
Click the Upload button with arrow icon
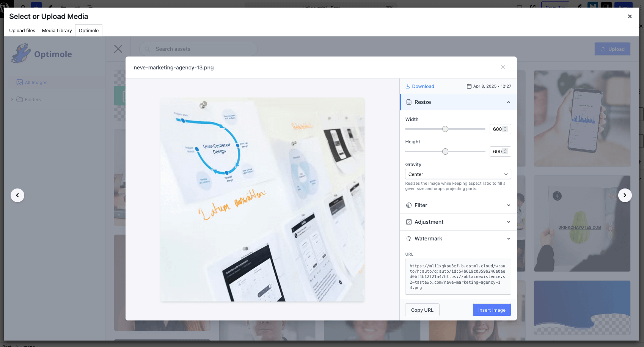(612, 49)
